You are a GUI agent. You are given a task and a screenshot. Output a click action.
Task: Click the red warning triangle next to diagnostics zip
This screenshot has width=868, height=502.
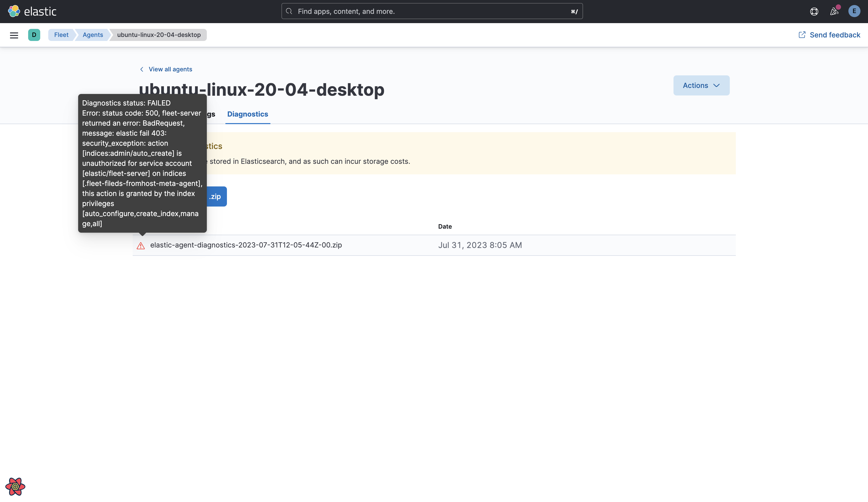pos(141,245)
